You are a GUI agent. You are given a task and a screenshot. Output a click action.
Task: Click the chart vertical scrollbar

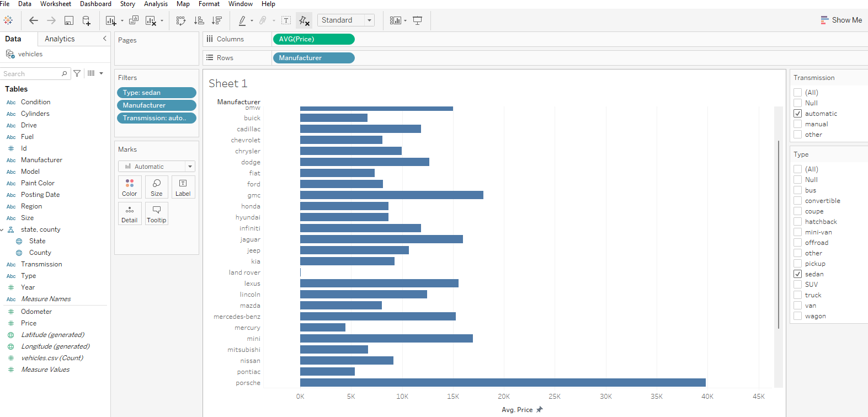pos(779,234)
